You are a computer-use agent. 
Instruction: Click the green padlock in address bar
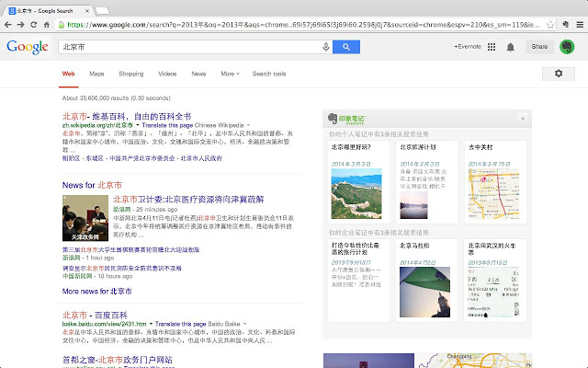[62, 25]
